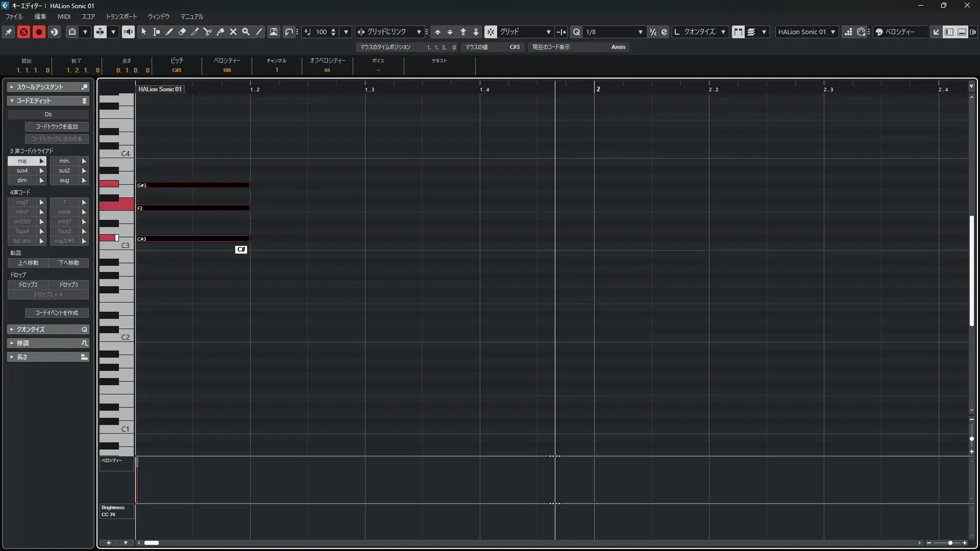Toggle Acoustic Feedback speaker button
Image resolution: width=980 pixels, height=551 pixels.
128,32
